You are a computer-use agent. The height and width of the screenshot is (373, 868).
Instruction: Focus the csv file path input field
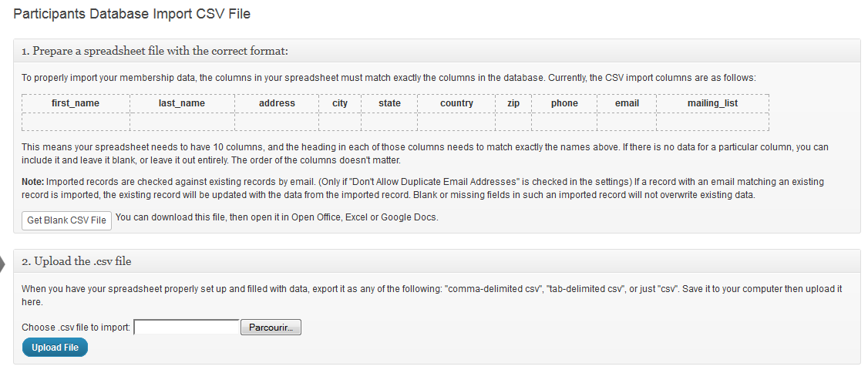187,328
